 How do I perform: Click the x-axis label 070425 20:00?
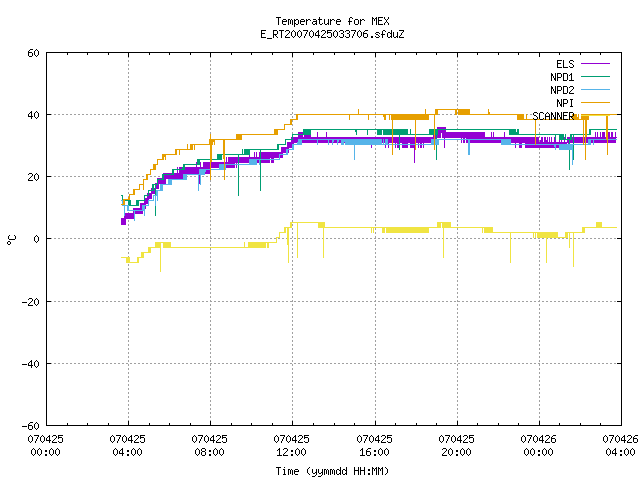pyautogui.click(x=456, y=446)
